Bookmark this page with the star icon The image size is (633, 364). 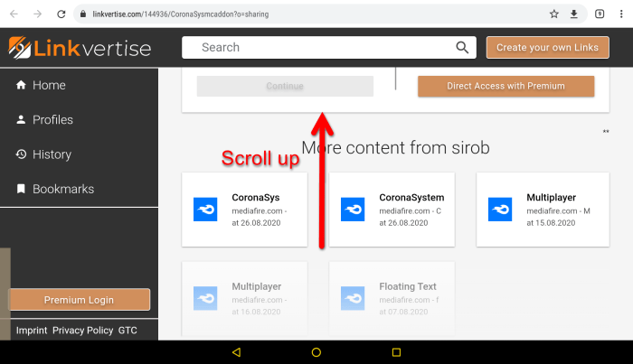click(x=553, y=14)
